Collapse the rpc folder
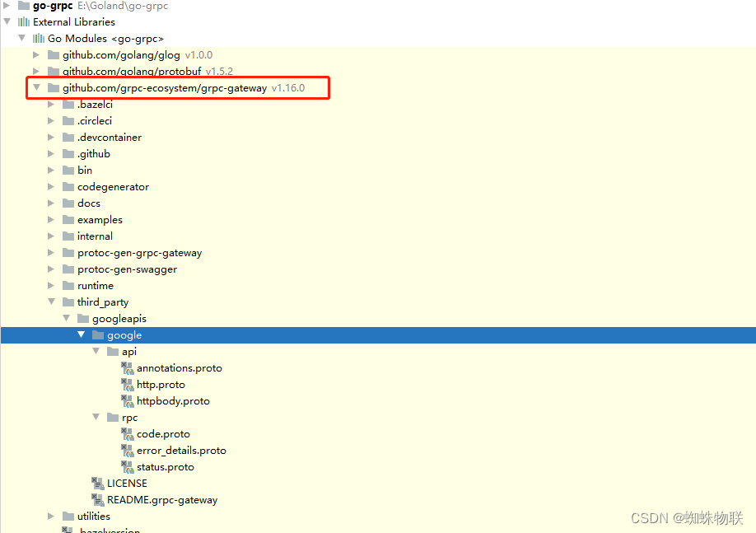This screenshot has width=756, height=533. [96, 417]
